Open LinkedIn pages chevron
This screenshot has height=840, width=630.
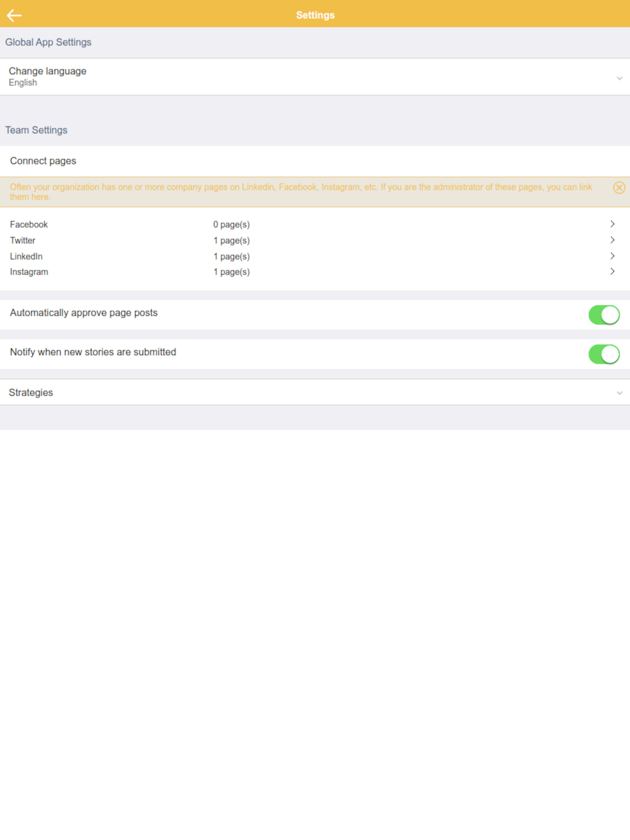(612, 256)
